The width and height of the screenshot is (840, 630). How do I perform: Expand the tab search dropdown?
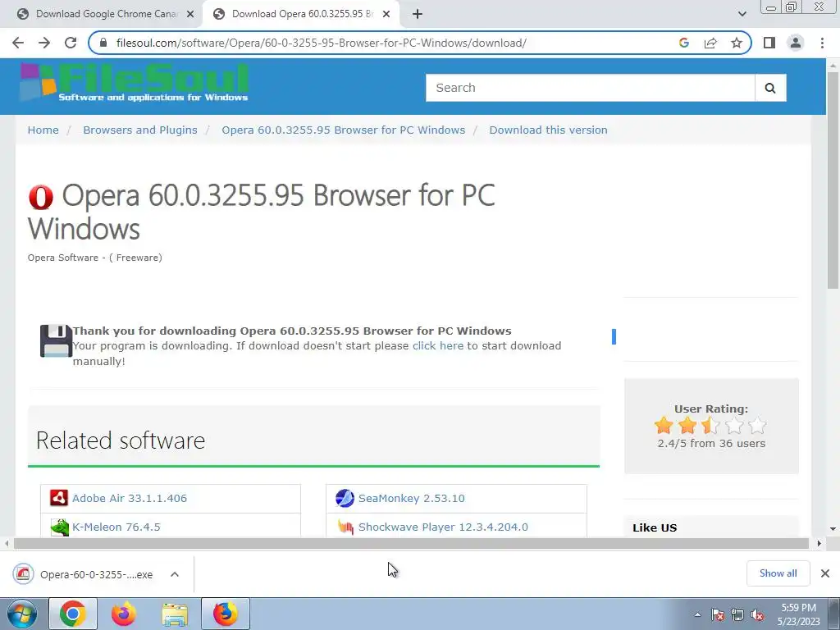click(x=742, y=14)
